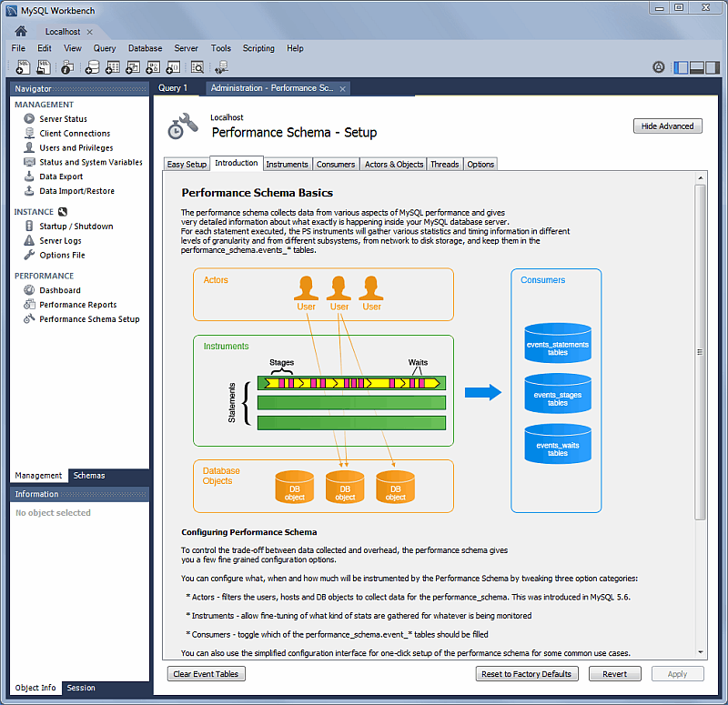Click Reset to Factory Defaults
The image size is (728, 705).
click(527, 674)
